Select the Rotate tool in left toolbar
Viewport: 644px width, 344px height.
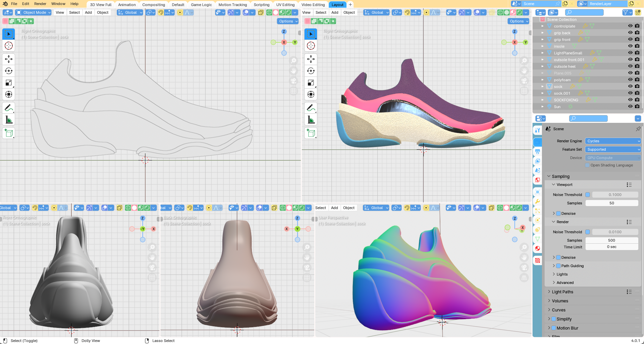point(9,71)
